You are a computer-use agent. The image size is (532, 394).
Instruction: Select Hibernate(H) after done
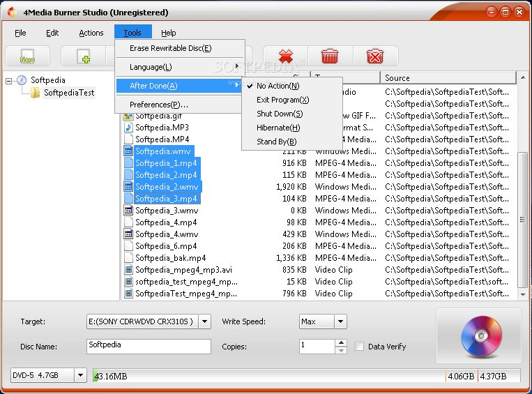pos(292,128)
